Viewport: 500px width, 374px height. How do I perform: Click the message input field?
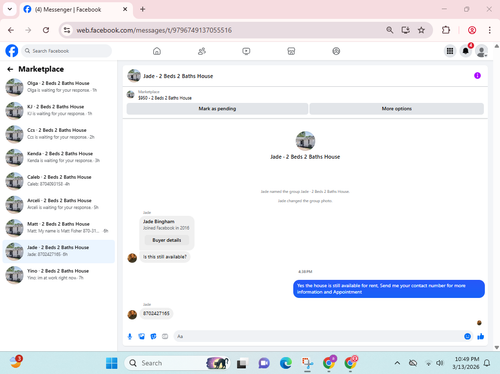click(x=318, y=336)
